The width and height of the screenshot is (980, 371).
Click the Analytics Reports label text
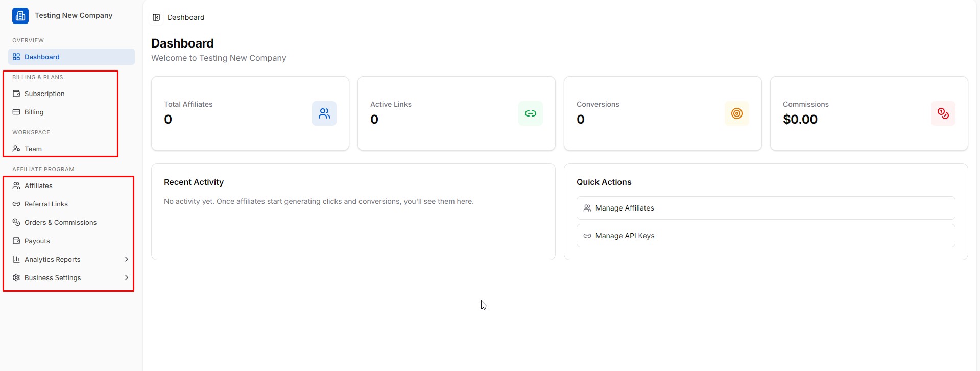click(53, 259)
